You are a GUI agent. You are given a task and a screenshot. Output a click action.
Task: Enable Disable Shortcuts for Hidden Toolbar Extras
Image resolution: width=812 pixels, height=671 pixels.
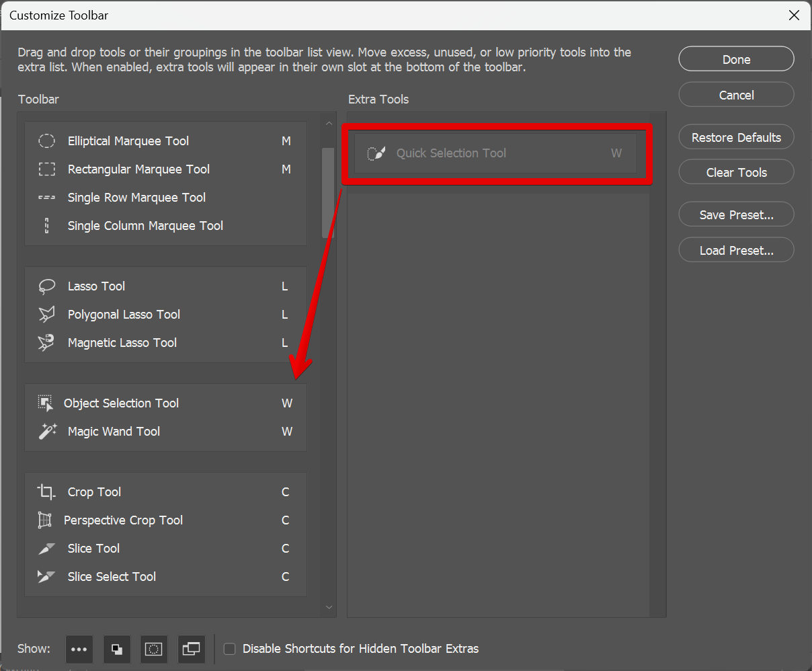(230, 649)
